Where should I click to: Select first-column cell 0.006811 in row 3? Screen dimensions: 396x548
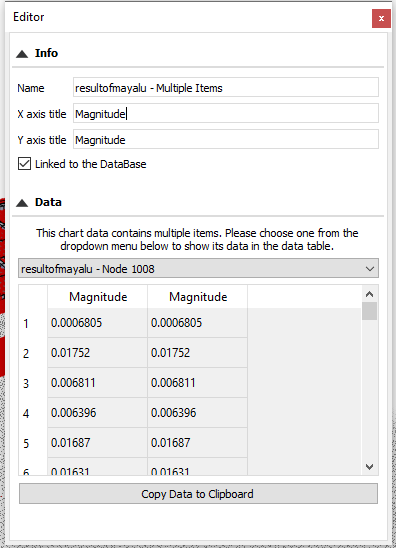tap(98, 383)
